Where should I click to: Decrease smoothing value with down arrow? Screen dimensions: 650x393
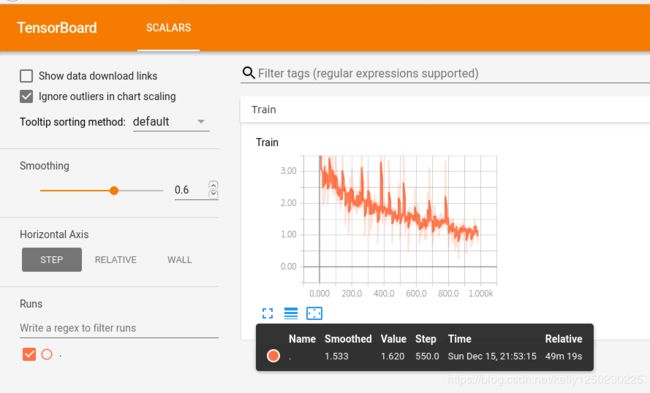(213, 194)
